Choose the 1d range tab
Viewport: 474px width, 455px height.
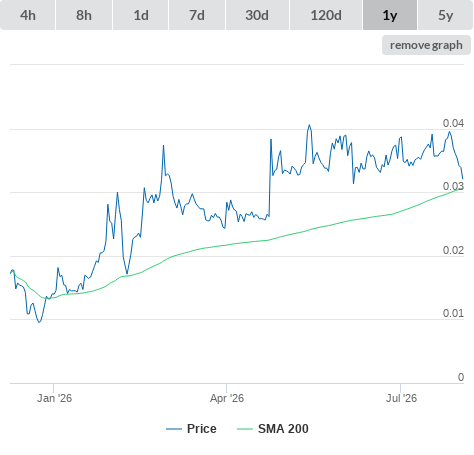click(141, 15)
